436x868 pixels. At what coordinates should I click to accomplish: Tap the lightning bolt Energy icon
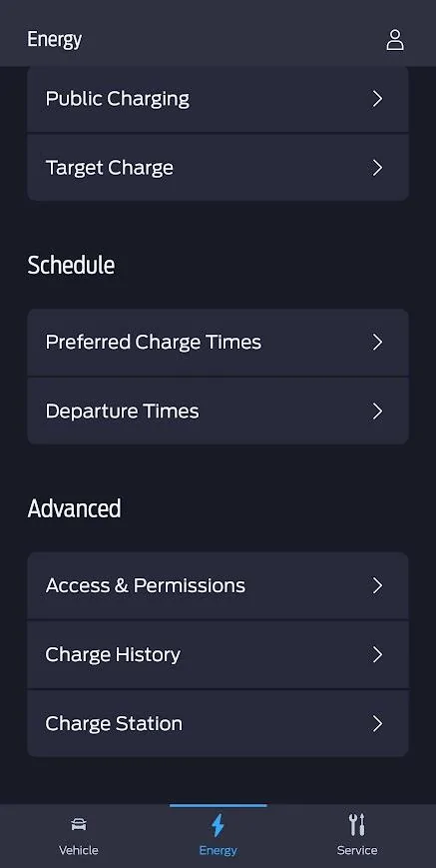(x=218, y=825)
